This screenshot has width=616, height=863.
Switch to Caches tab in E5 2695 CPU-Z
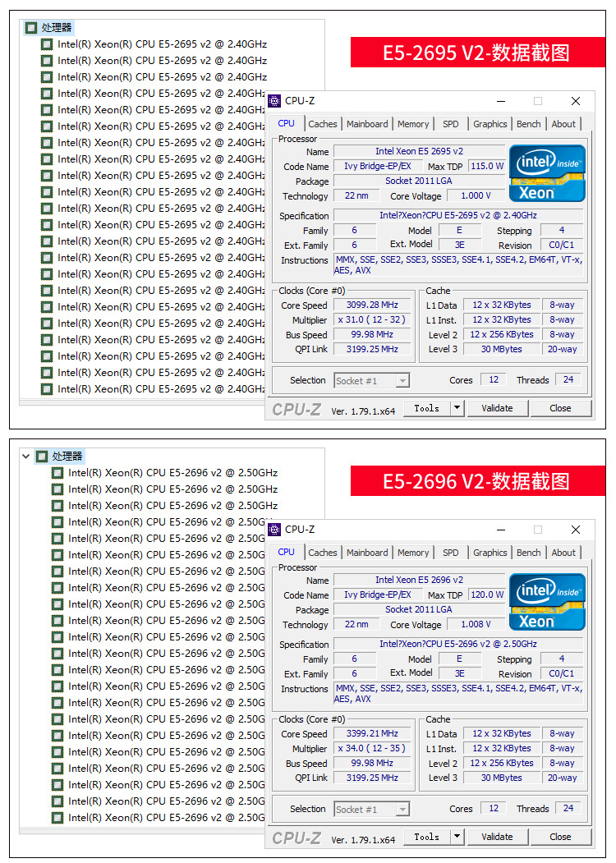[323, 124]
